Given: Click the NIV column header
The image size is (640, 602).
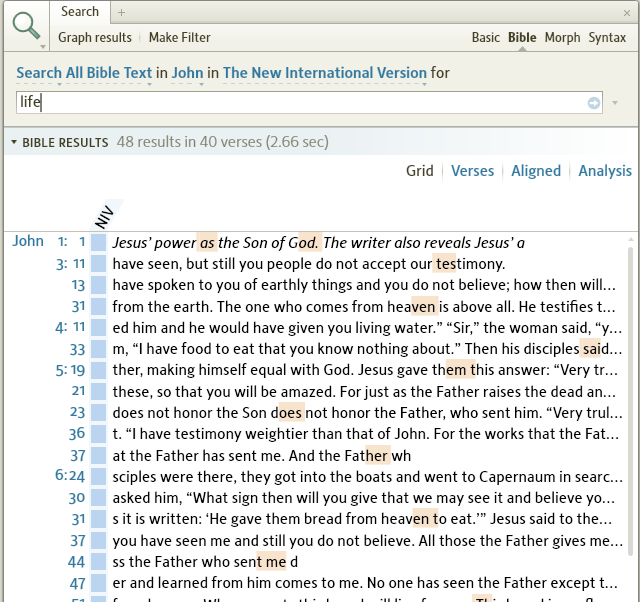Looking at the screenshot, I should [x=104, y=217].
